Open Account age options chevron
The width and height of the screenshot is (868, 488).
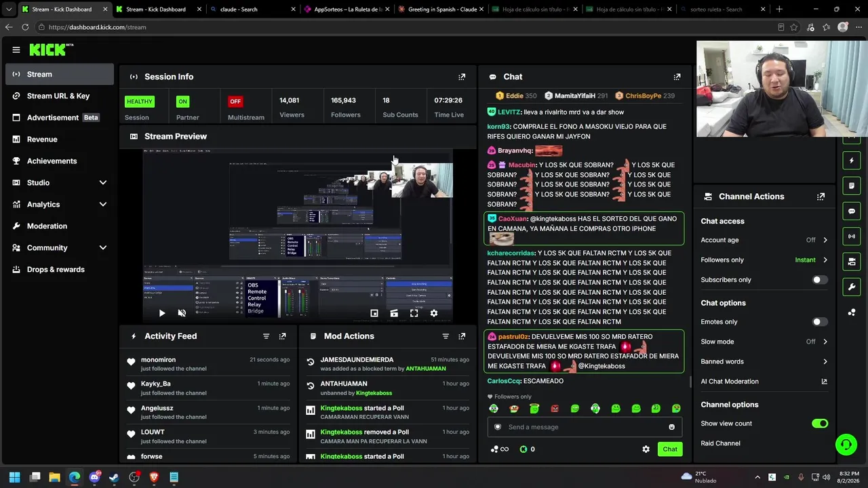[x=825, y=240]
